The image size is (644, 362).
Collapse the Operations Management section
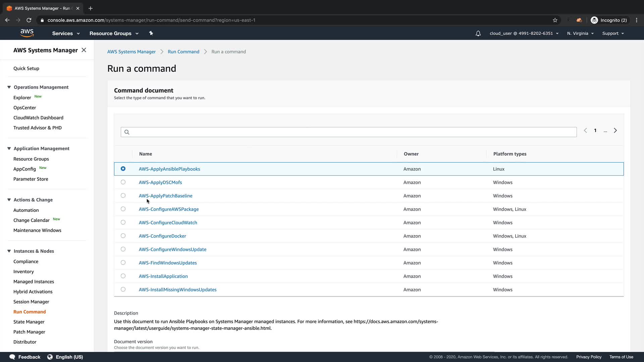[9, 87]
